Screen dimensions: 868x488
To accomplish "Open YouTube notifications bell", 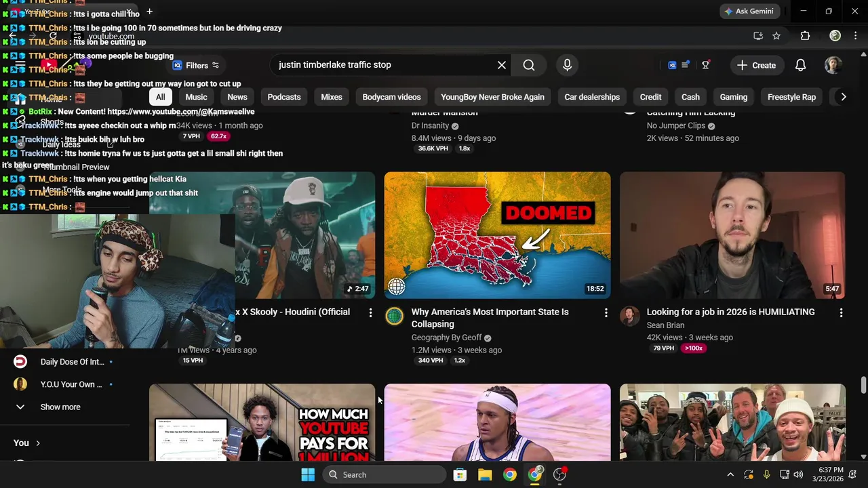I will [800, 65].
